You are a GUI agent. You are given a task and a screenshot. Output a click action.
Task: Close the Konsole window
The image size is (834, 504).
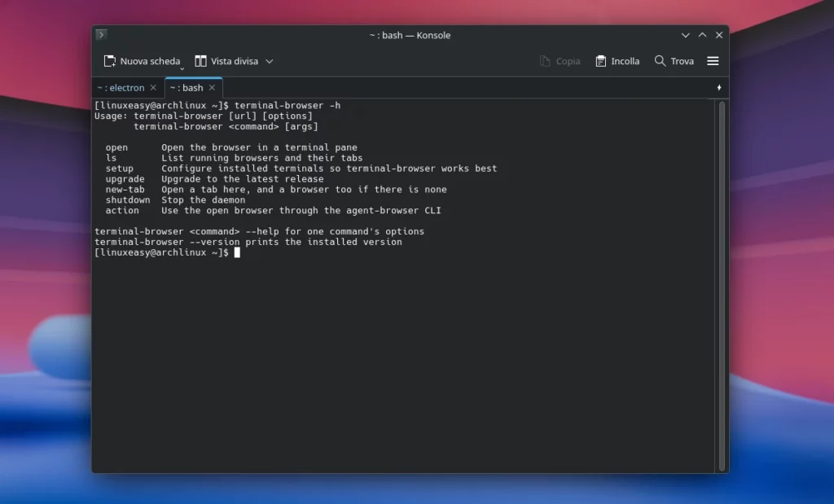(x=719, y=35)
